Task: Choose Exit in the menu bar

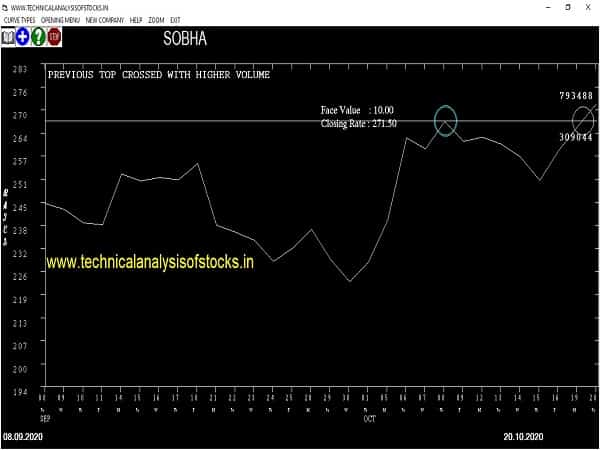Action: [176, 20]
